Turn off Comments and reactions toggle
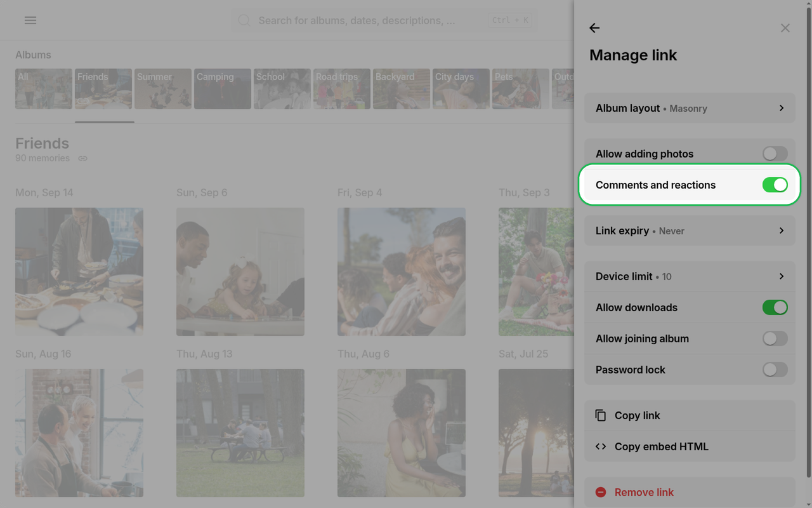 (x=775, y=185)
